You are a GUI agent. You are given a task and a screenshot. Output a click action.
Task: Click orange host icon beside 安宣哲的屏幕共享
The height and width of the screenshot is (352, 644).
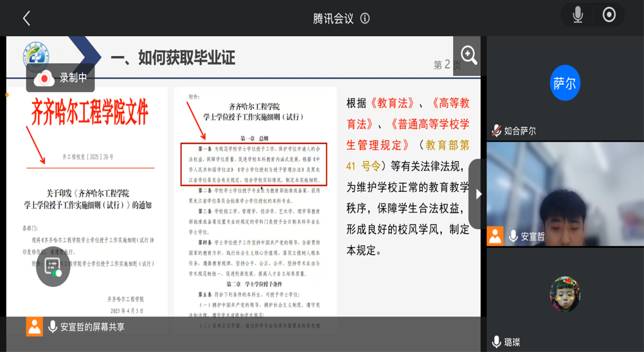(x=35, y=327)
